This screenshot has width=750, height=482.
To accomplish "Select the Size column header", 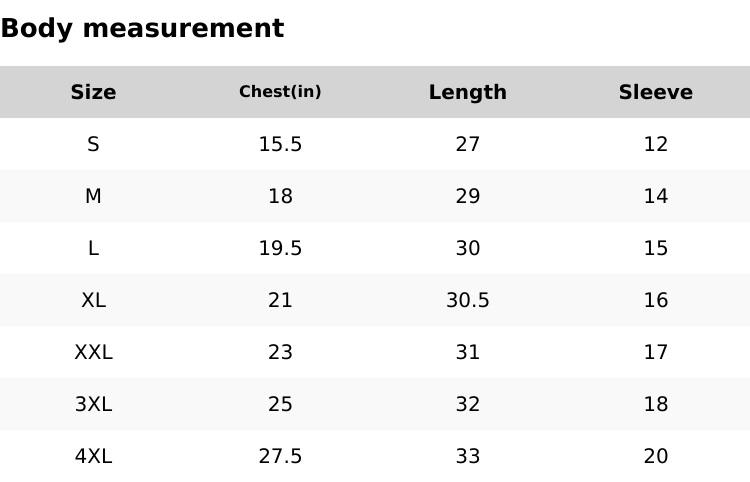I will tap(93, 92).
